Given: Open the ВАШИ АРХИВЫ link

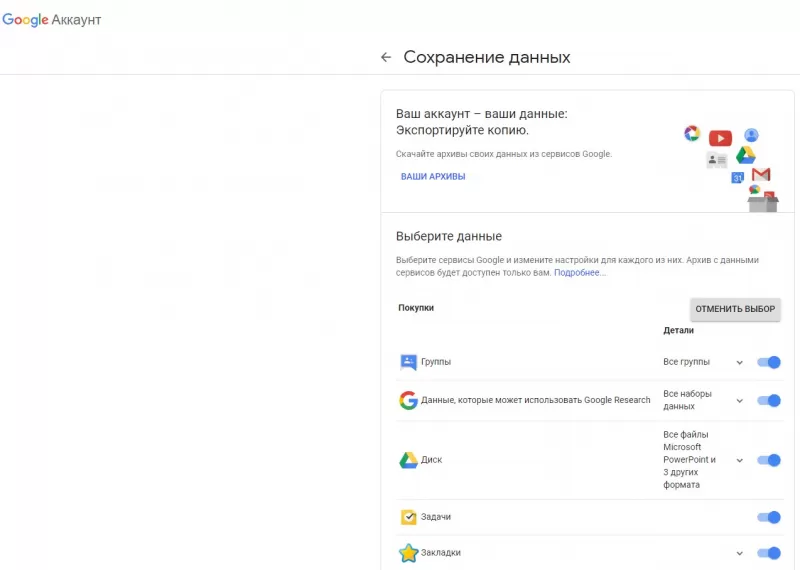Looking at the screenshot, I should (x=433, y=177).
